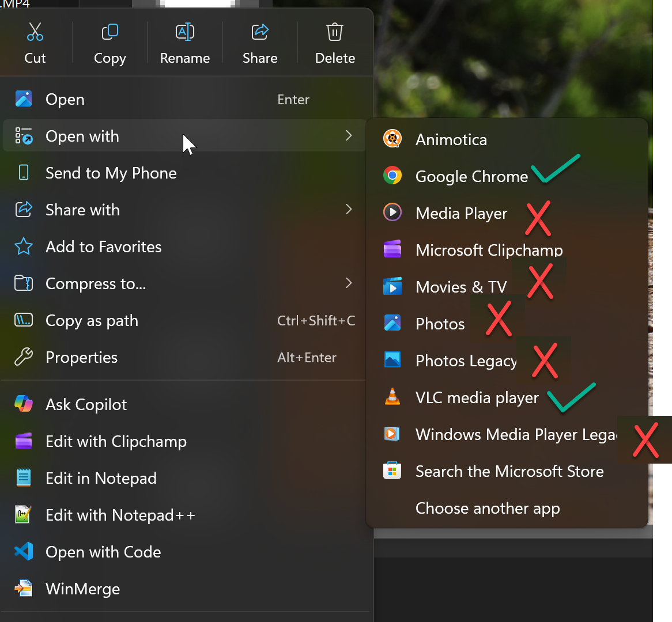Screen dimensions: 672x622
Task: Select Search the Microsoft Store
Action: pos(507,471)
